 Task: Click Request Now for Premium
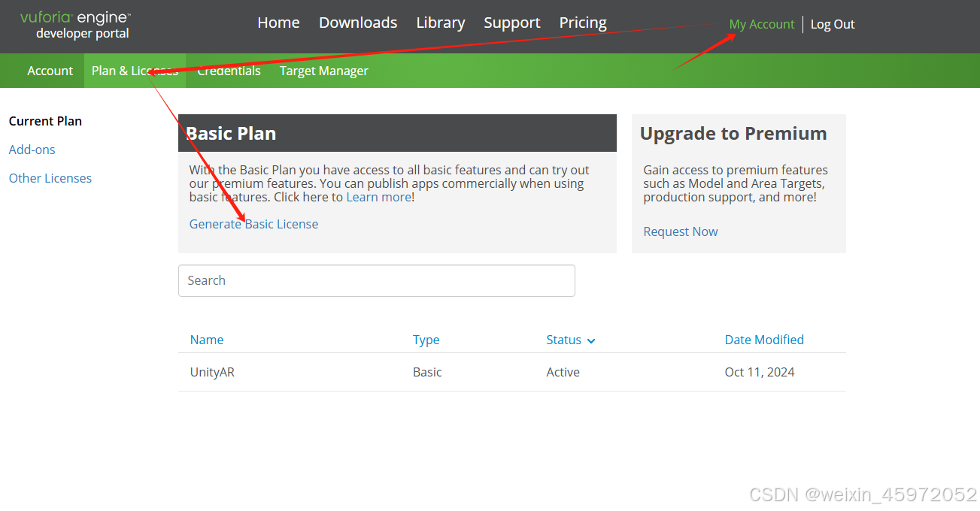pyautogui.click(x=681, y=231)
